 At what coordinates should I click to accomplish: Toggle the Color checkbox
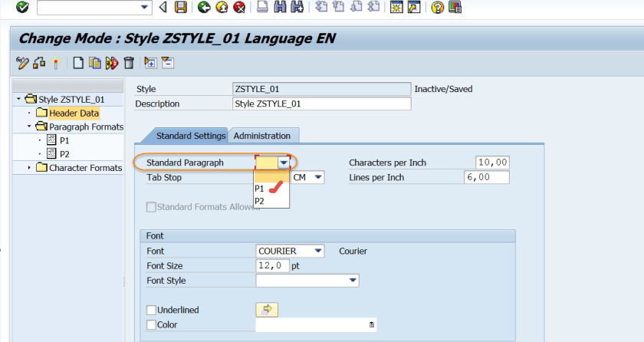coord(151,325)
